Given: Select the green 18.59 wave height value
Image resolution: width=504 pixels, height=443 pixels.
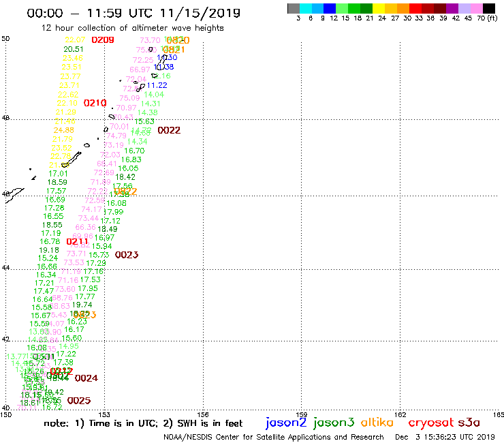Looking at the screenshot, I should tap(57, 182).
